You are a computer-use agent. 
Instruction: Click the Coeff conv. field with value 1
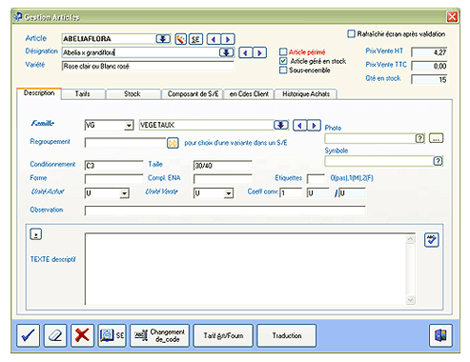[291, 193]
